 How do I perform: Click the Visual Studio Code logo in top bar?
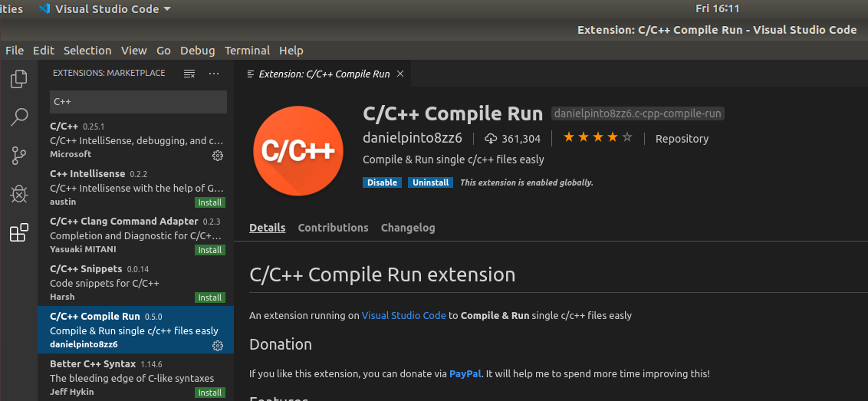coord(44,9)
